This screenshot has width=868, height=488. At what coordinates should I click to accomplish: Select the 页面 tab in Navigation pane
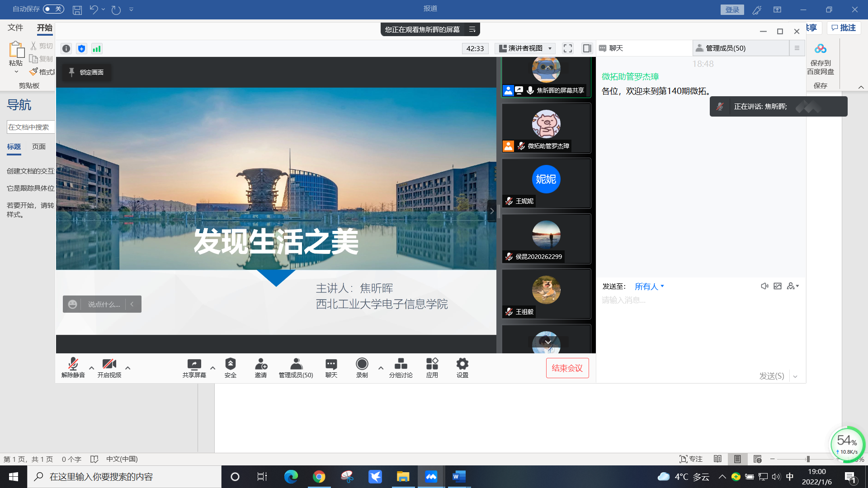pos(39,147)
